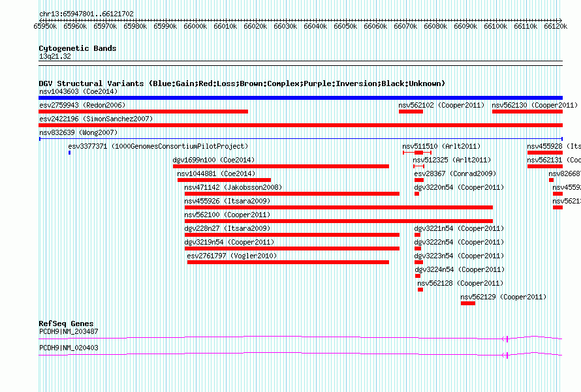Click the 66120k ruler tick label
Screen dimensions: 581x392
(556, 26)
